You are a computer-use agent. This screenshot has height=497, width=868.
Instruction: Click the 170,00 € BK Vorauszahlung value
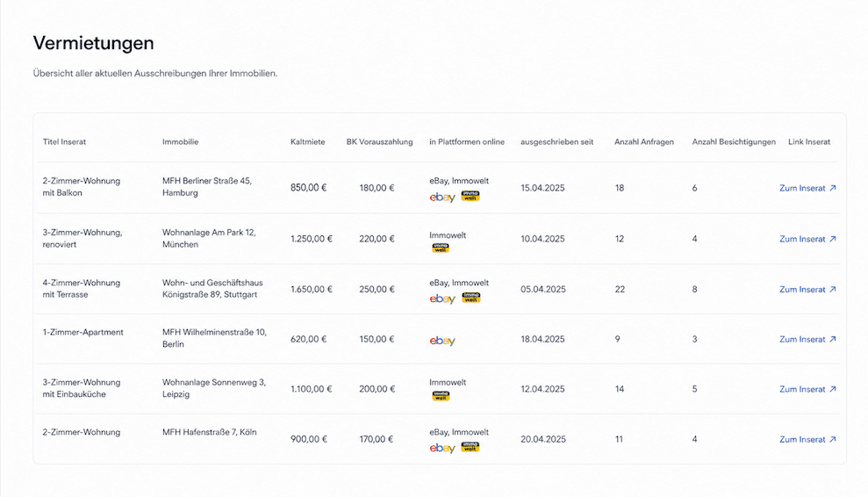point(377,439)
